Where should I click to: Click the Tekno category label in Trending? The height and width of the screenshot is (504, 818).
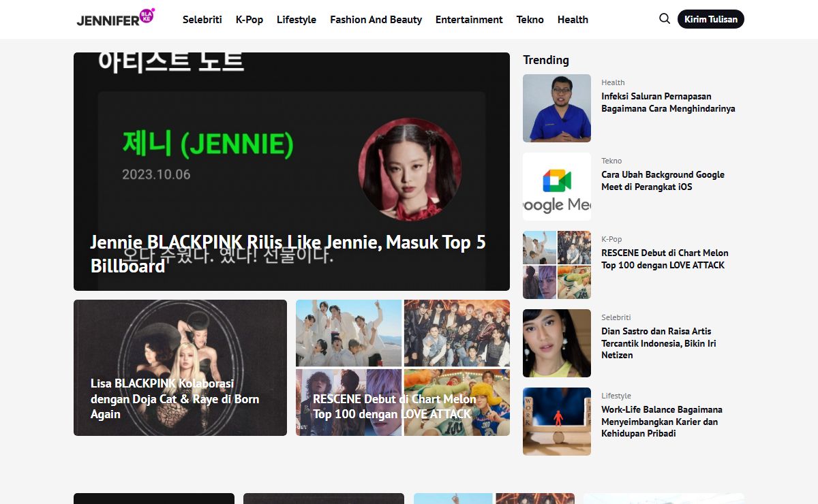point(611,161)
